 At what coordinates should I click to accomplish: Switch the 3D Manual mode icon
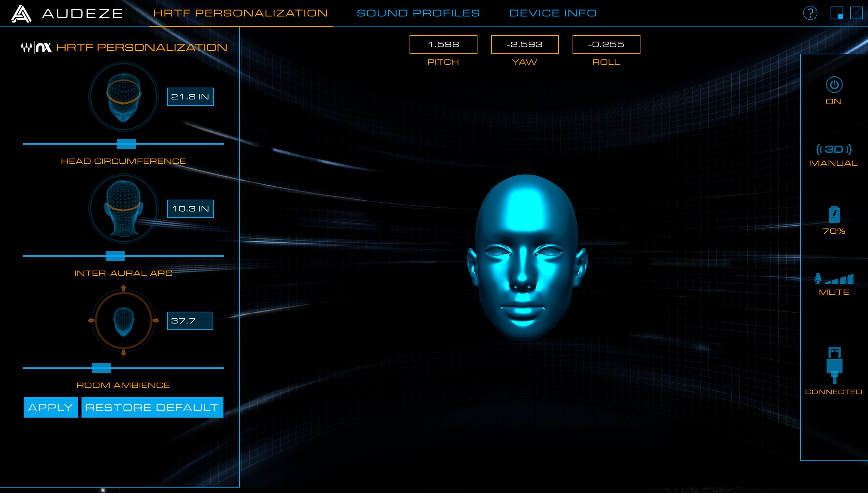click(x=834, y=149)
